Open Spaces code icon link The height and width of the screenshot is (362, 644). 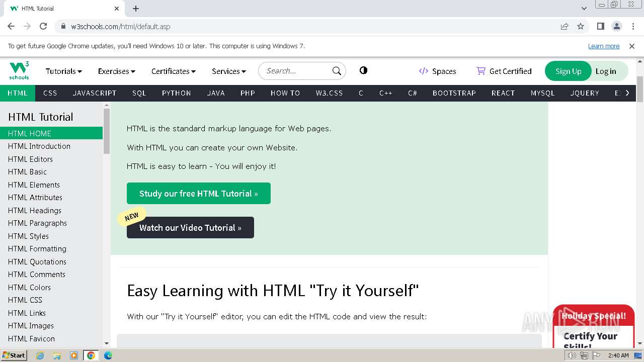(x=424, y=71)
